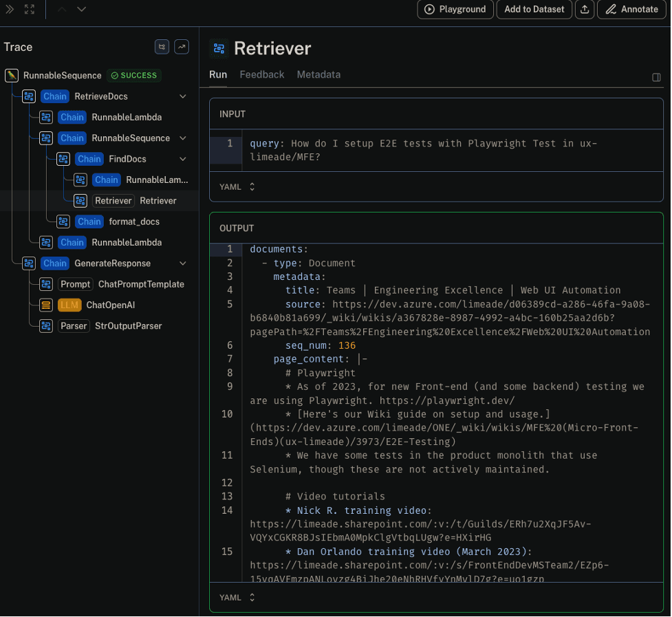
Task: Click the share/upload icon button
Action: (x=585, y=10)
